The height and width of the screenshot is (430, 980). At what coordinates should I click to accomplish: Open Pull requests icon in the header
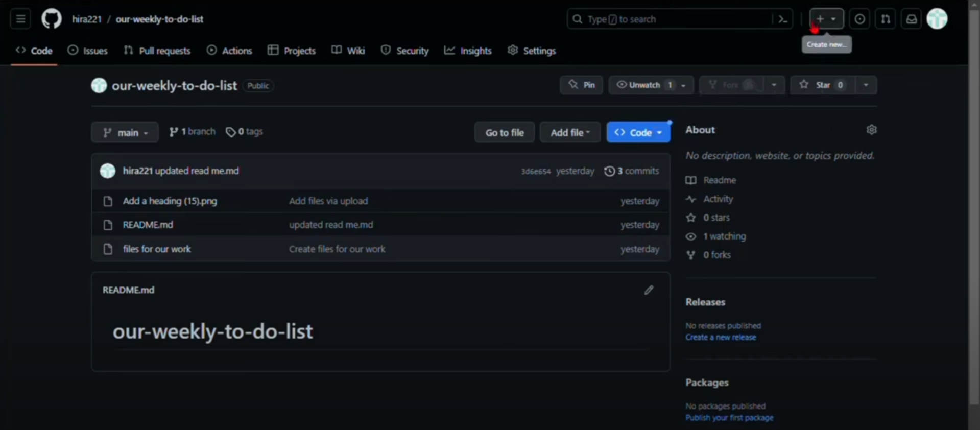pos(886,19)
